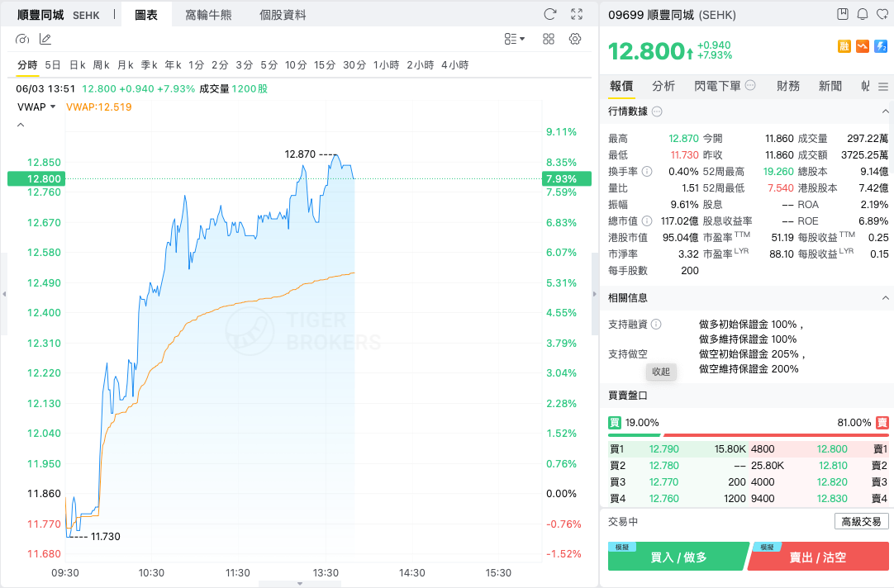Switch to the 圖表 tab

click(146, 15)
